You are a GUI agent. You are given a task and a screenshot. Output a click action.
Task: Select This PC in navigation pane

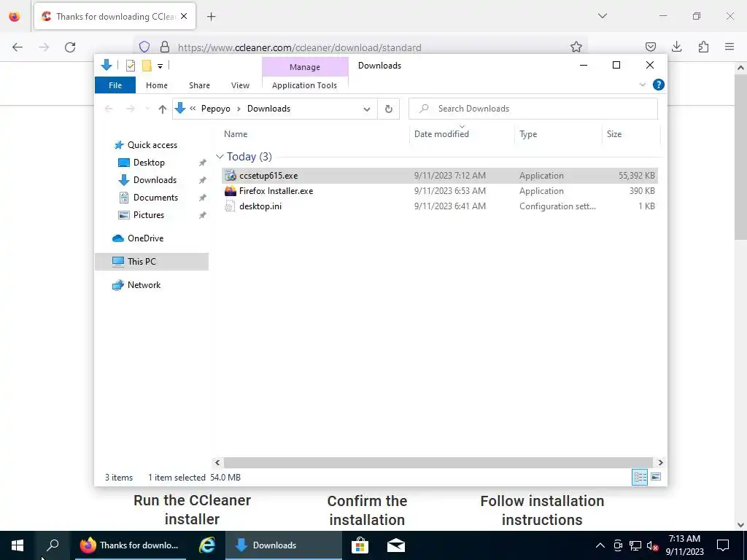[x=152, y=262]
